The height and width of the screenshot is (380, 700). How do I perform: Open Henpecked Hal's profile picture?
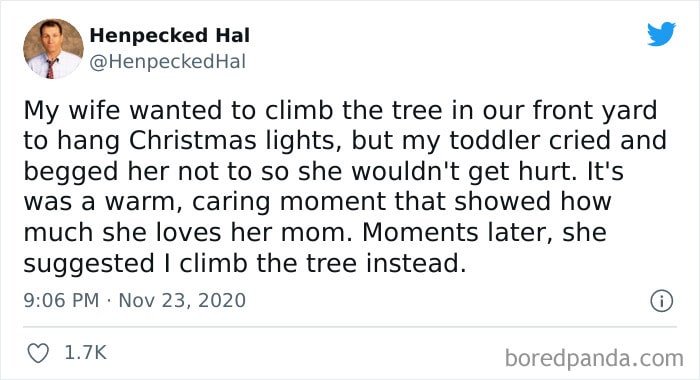[53, 49]
